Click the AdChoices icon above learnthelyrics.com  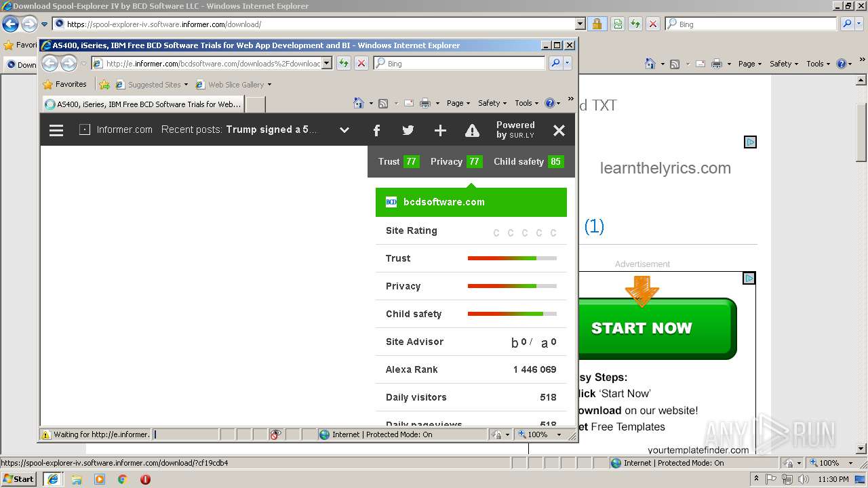tap(750, 142)
